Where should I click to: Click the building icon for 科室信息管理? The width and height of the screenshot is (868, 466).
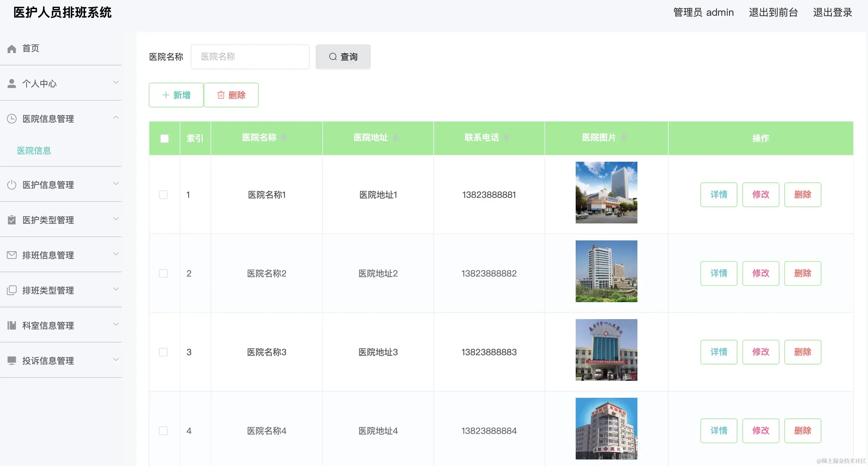click(x=12, y=325)
